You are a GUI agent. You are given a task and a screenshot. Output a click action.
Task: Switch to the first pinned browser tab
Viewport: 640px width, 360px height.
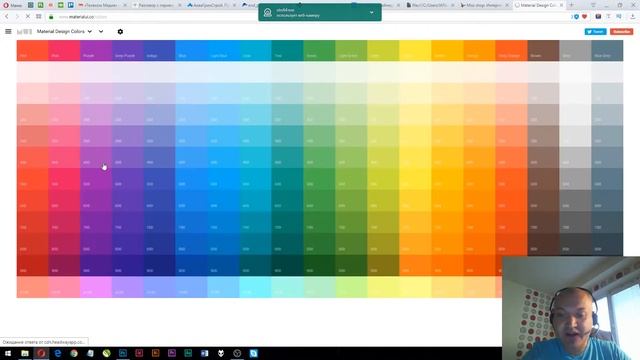coord(31,5)
